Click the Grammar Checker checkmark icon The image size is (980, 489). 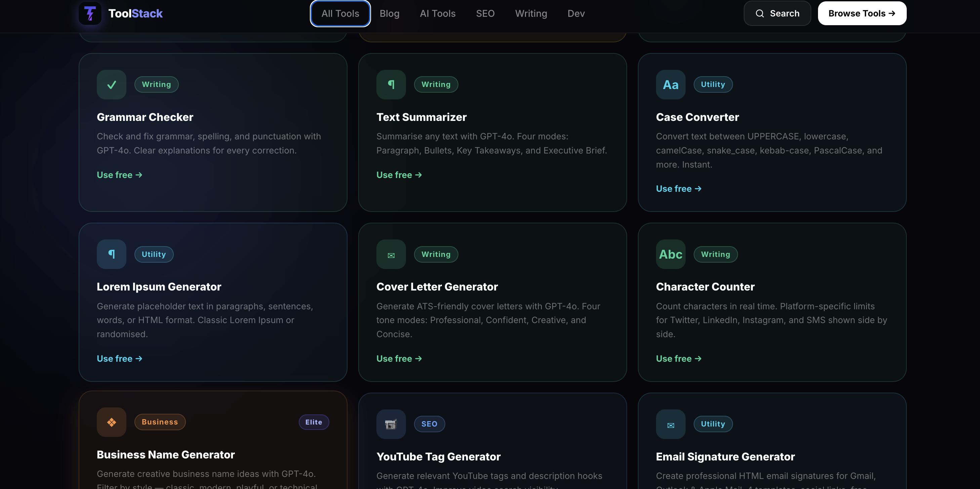111,84
